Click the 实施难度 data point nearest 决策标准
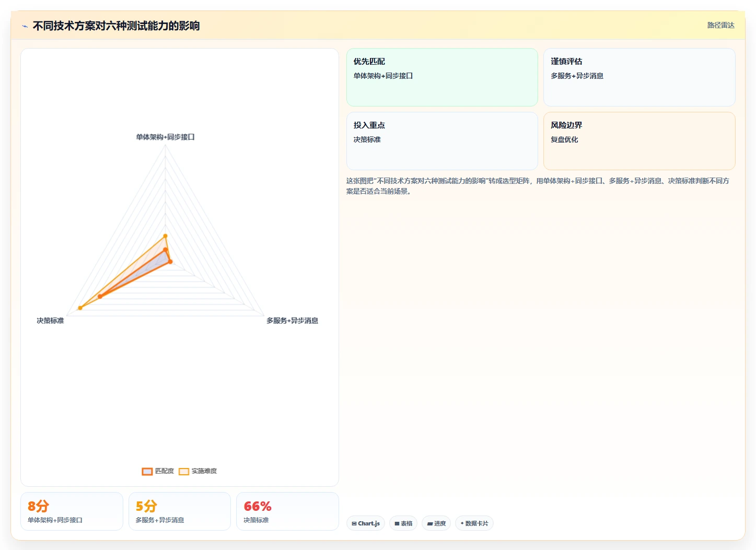This screenshot has height=550, width=756. (80, 308)
